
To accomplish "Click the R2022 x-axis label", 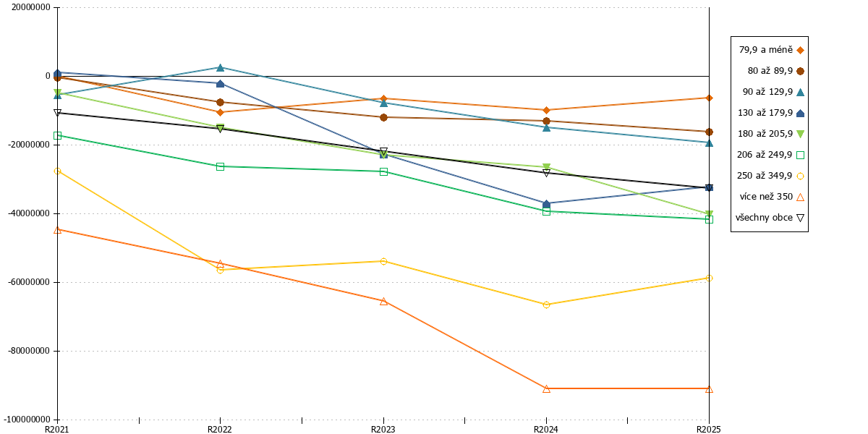I will pyautogui.click(x=220, y=429).
